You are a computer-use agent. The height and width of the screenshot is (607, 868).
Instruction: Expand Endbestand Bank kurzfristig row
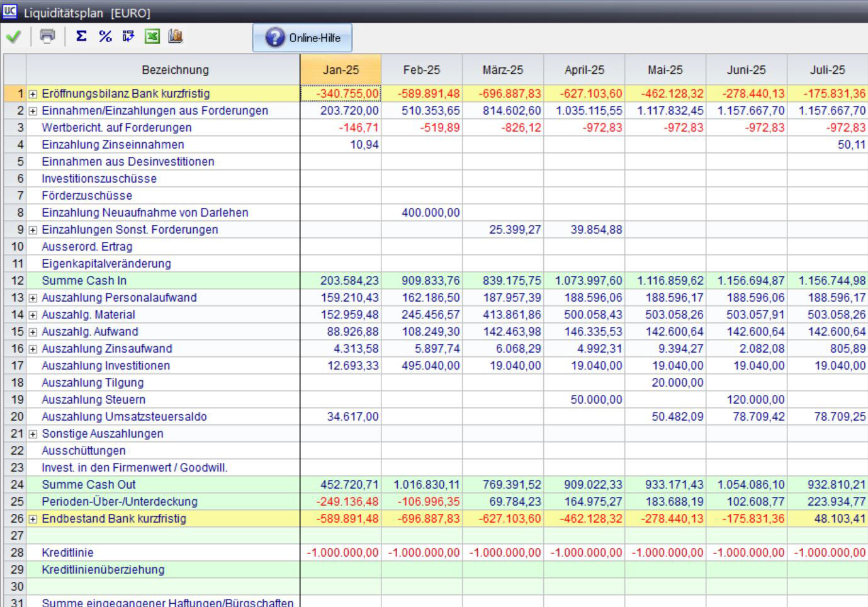pyautogui.click(x=33, y=519)
